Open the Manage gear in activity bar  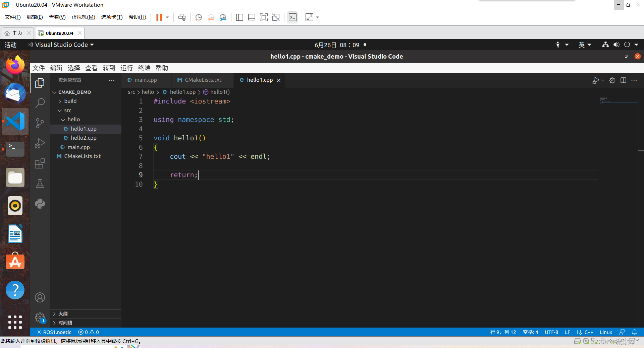pyautogui.click(x=40, y=317)
